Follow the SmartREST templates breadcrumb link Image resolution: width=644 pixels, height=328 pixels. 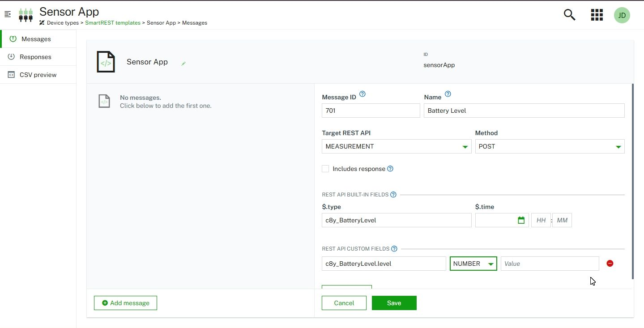pos(113,23)
